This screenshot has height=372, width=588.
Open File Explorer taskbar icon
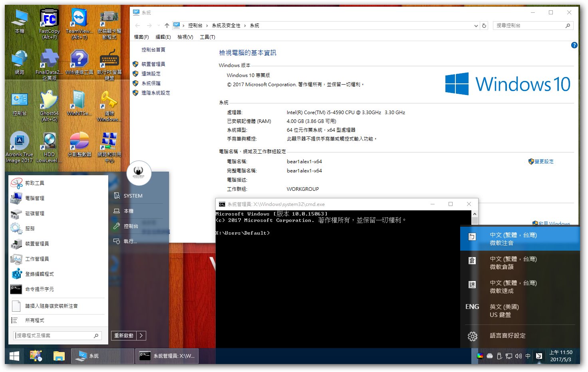[59, 356]
